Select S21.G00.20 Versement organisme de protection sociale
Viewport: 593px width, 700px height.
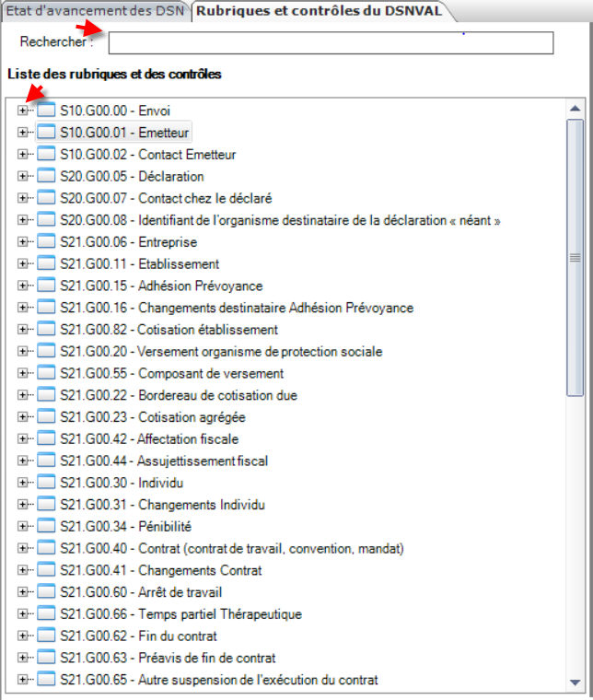coord(221,351)
